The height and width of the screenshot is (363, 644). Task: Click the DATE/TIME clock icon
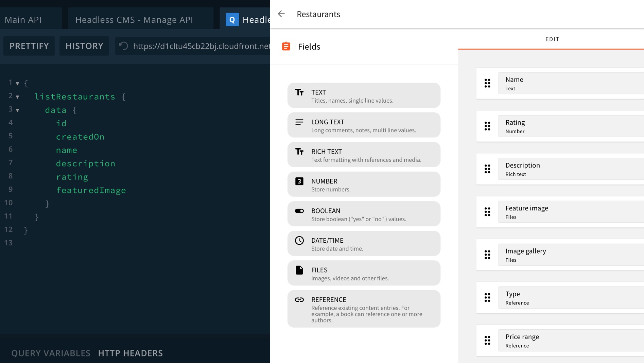299,240
